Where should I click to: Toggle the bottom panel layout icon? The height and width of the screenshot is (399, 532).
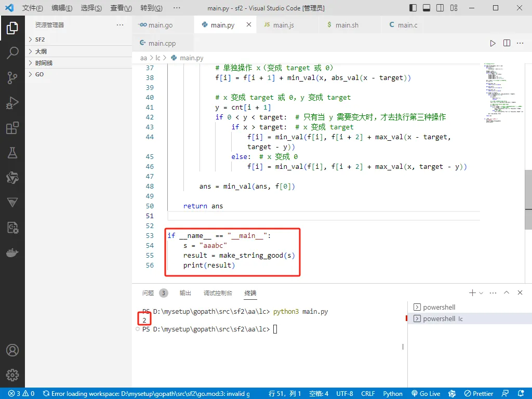[x=427, y=8]
